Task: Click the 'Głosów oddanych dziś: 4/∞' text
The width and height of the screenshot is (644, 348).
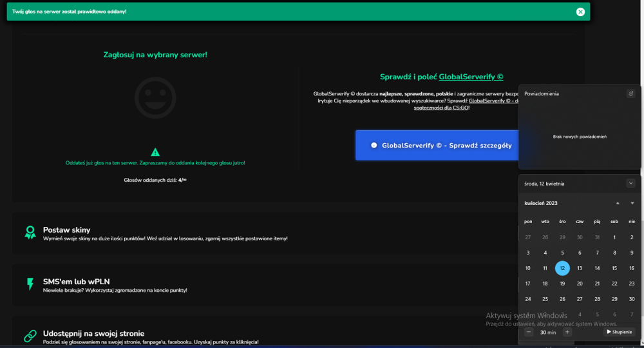Action: click(155, 180)
